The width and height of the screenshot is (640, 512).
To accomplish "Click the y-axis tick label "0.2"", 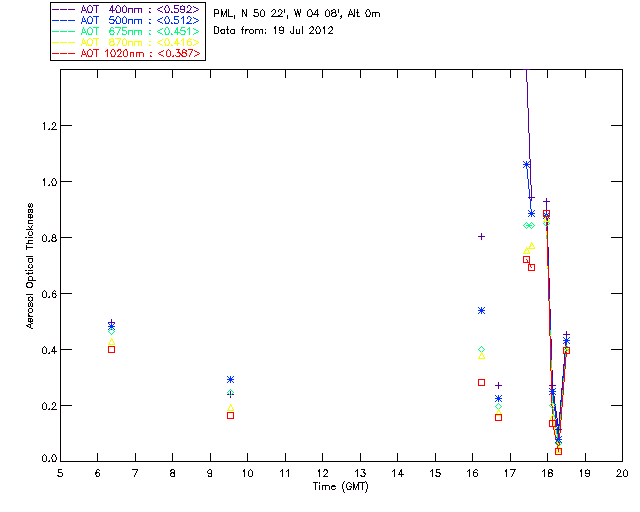I will pyautogui.click(x=49, y=406).
